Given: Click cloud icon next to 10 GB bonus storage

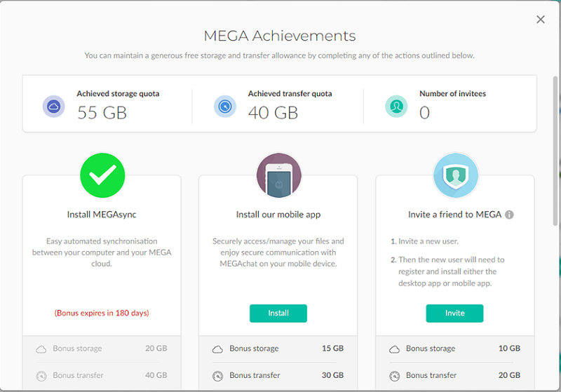Looking at the screenshot, I should pyautogui.click(x=395, y=349).
